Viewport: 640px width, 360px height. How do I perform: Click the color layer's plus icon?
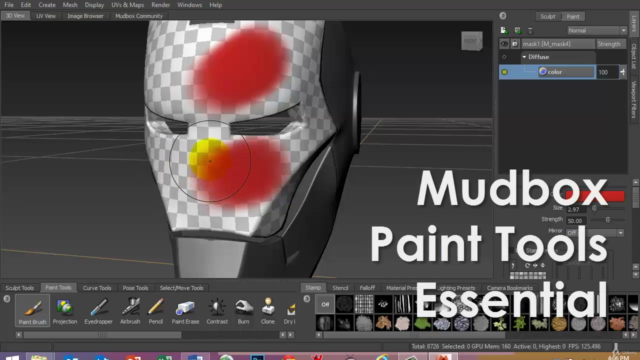pyautogui.click(x=622, y=72)
